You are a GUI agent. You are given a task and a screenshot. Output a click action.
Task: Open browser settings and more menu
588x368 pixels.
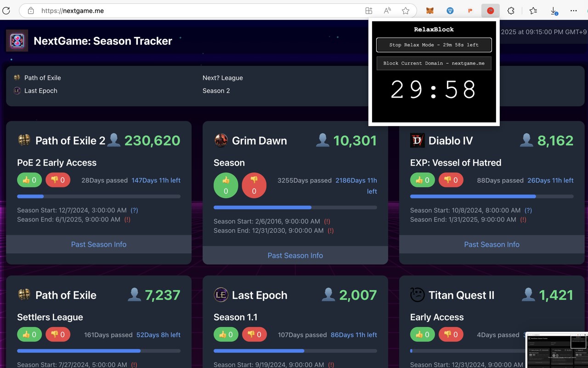[574, 11]
